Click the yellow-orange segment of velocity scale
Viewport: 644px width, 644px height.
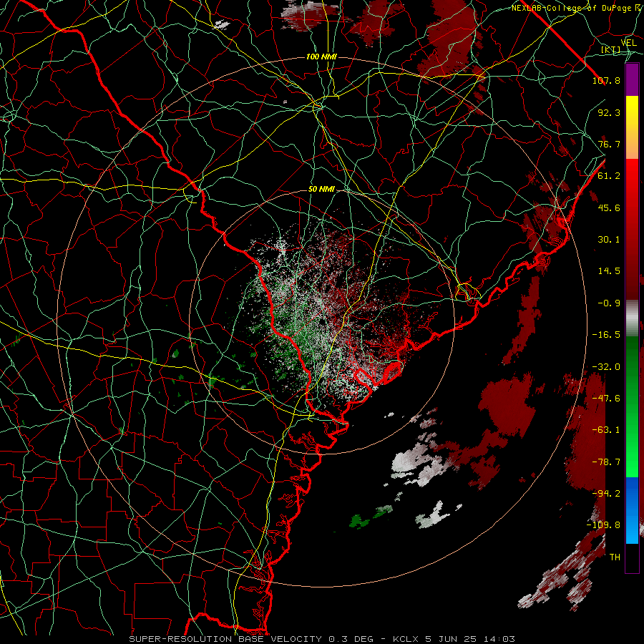tap(632, 127)
